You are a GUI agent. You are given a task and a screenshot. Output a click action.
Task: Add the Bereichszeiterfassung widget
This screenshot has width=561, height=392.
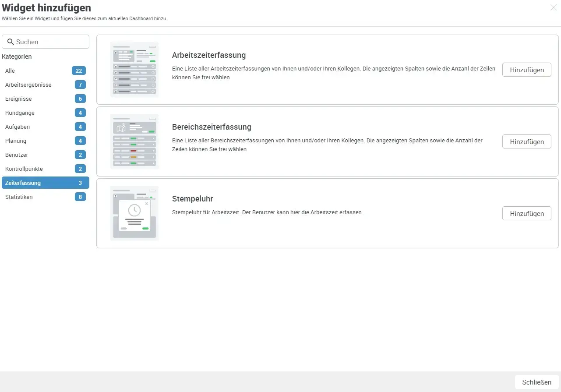(x=526, y=141)
